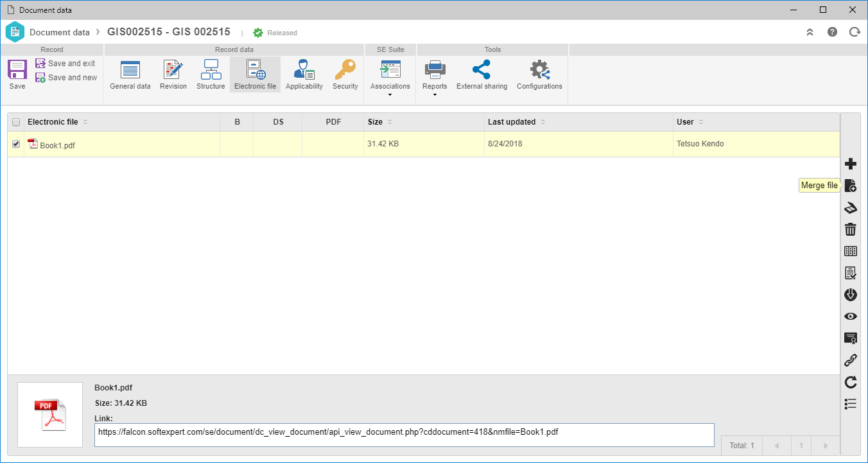Click Size: 31.42 KB in preview panel
The image size is (868, 463).
click(121, 403)
